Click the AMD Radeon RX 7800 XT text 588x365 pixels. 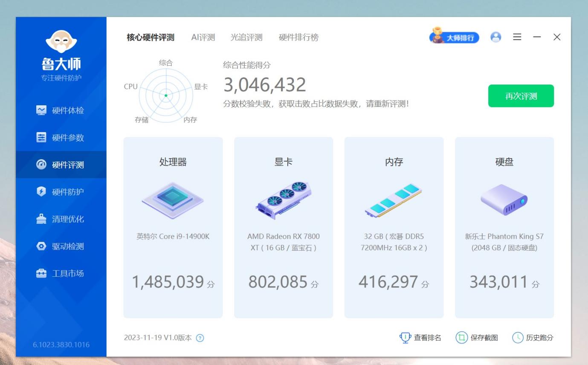(284, 242)
